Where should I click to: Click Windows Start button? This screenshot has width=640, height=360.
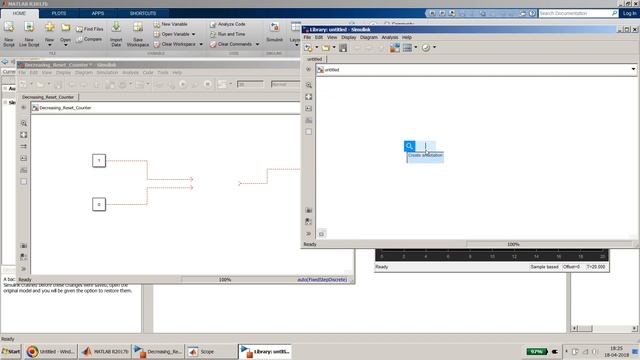click(11, 351)
